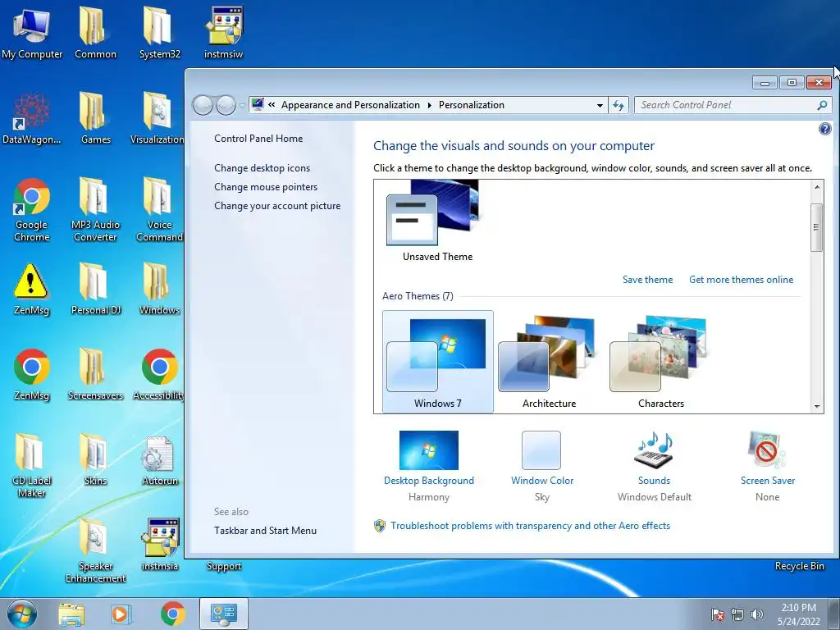
Task: Open the Voice Command folder icon
Action: [x=159, y=209]
